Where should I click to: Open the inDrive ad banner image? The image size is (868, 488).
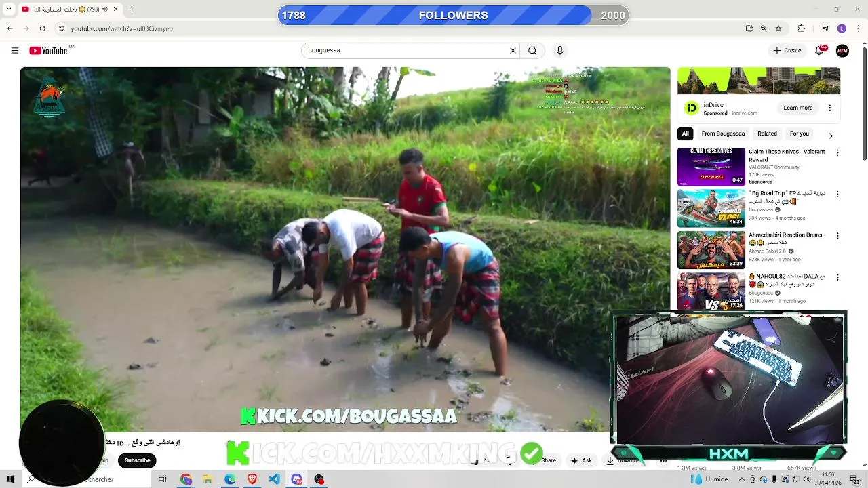click(759, 81)
